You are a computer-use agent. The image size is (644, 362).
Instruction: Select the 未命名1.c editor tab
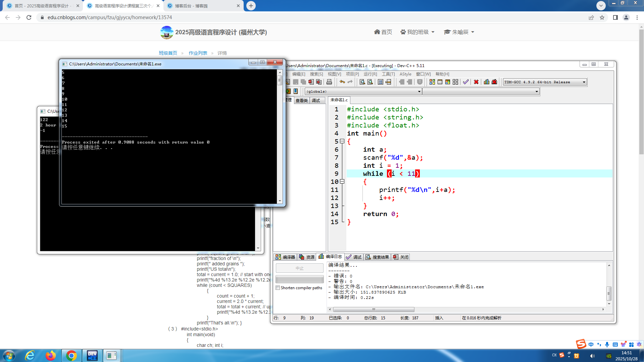point(339,100)
